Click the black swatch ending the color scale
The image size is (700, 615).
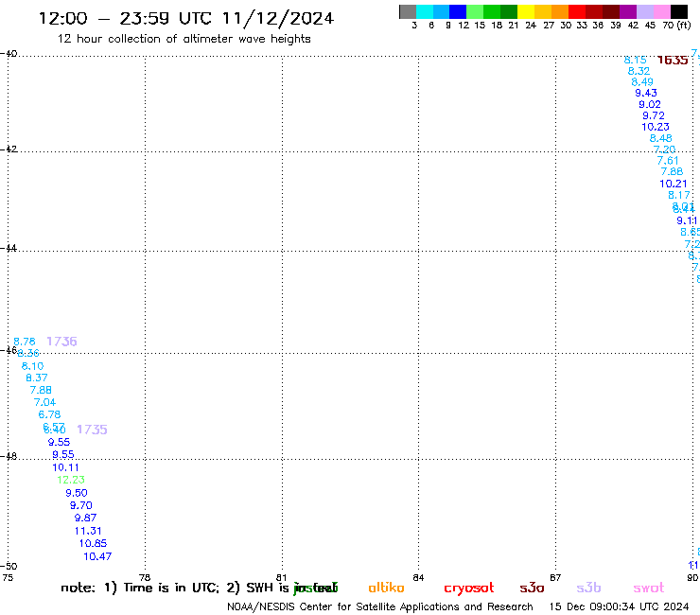coord(679,12)
